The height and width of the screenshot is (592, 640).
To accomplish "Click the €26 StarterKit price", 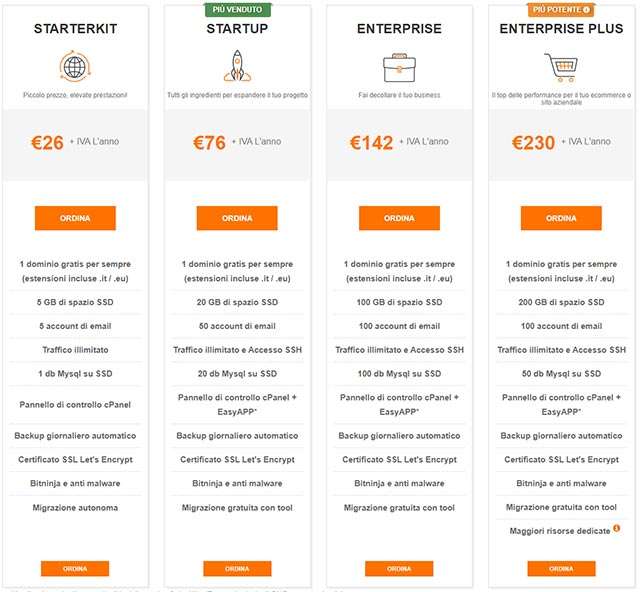I will click(x=47, y=143).
